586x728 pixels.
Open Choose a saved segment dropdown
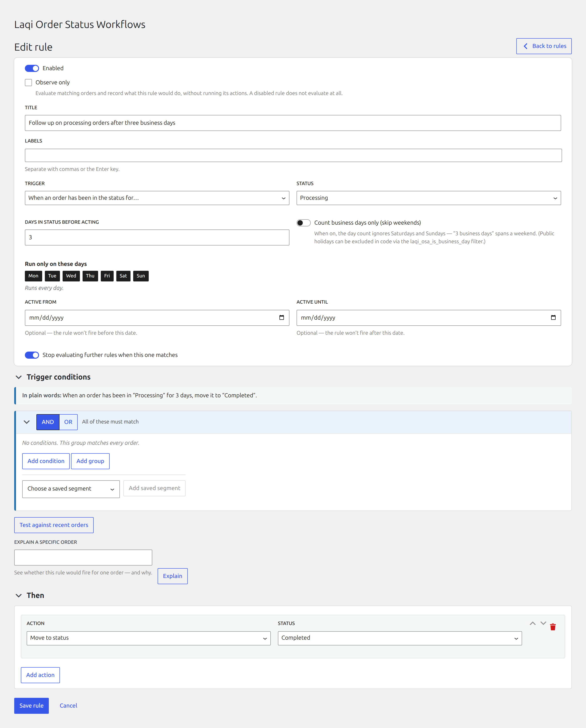point(71,489)
